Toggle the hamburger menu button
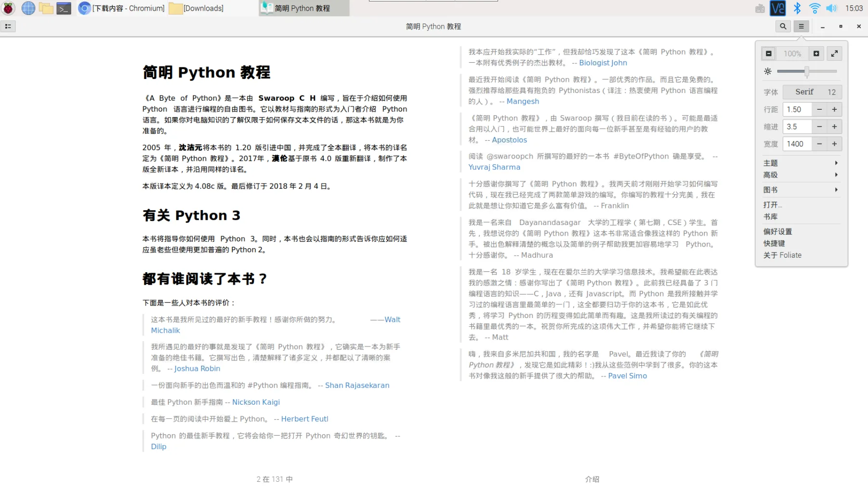The image size is (868, 490). 801,26
